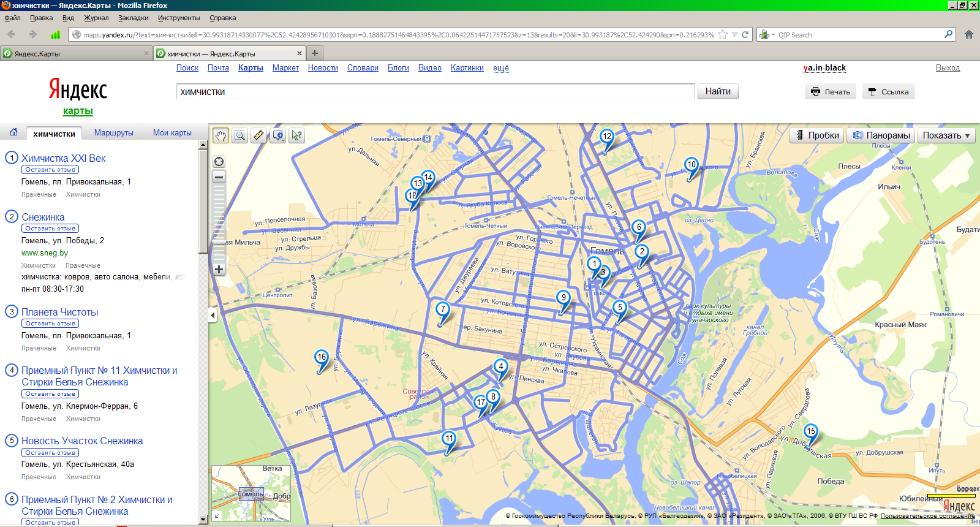980x527 pixels.
Task: Open map marker number 9
Action: (563, 298)
